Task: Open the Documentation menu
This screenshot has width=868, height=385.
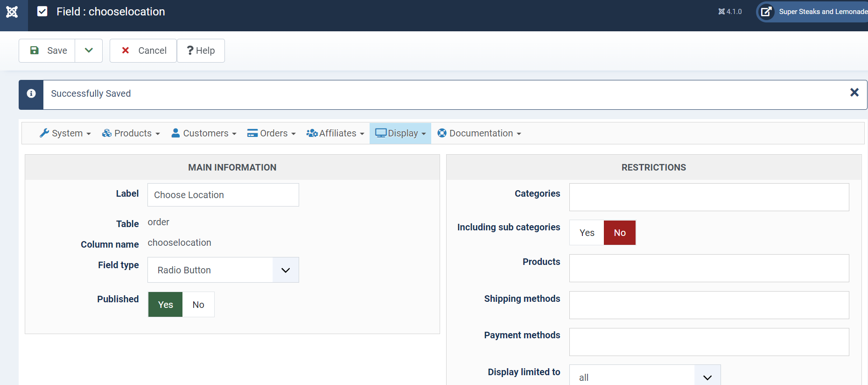Action: (479, 133)
